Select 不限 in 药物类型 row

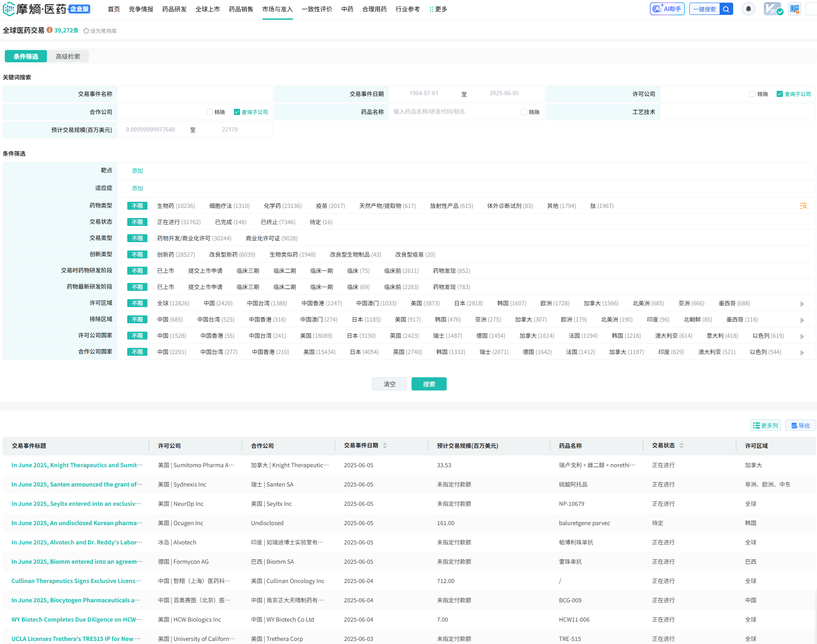(x=137, y=206)
